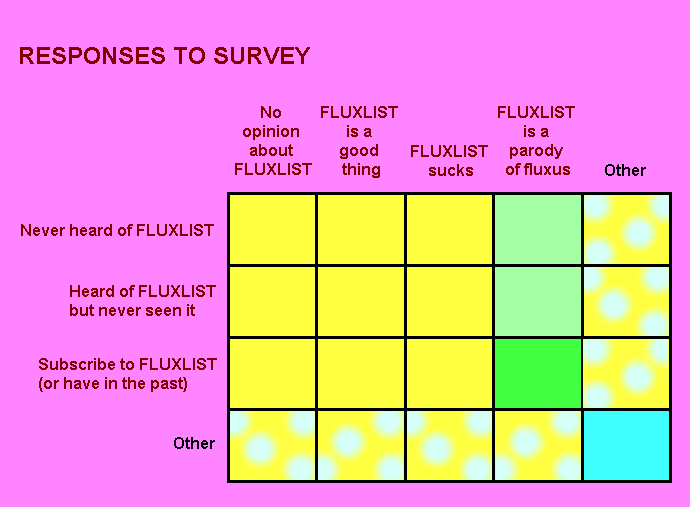
Task: Select Never heard / FLUXLIST is a good thing cell
Action: point(360,229)
